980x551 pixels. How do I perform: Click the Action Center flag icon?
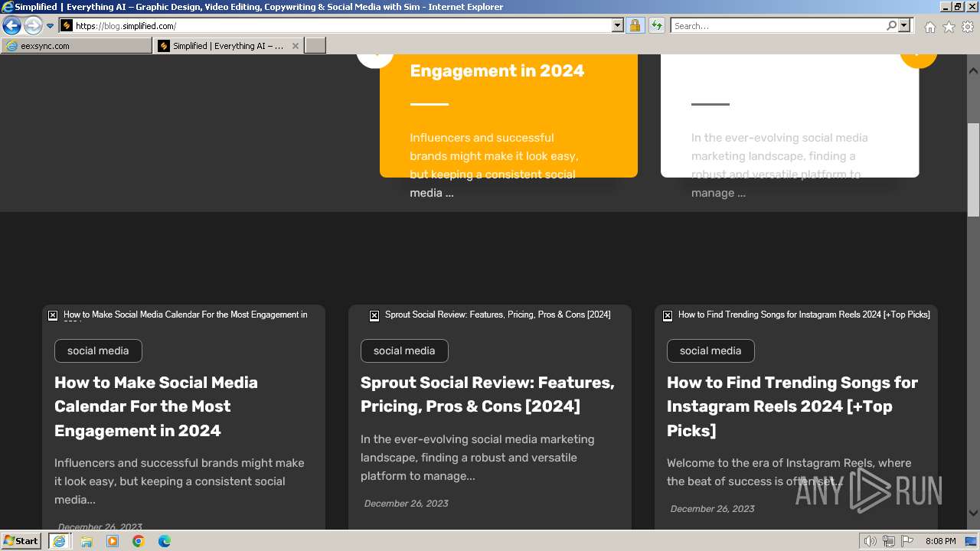(x=907, y=542)
